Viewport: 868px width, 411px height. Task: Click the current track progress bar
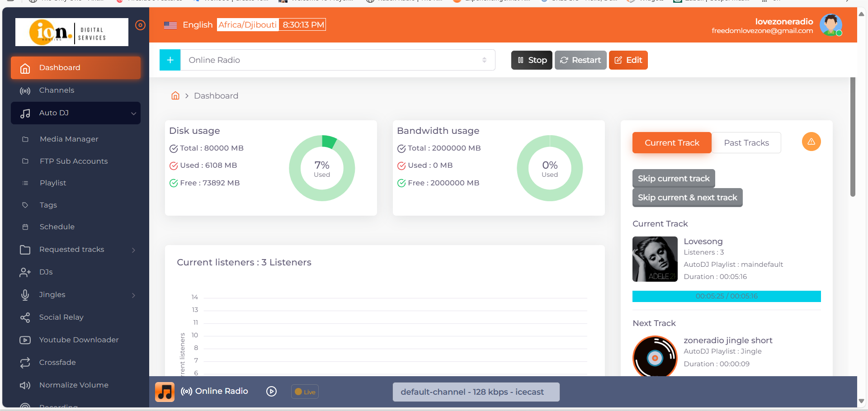pyautogui.click(x=726, y=296)
